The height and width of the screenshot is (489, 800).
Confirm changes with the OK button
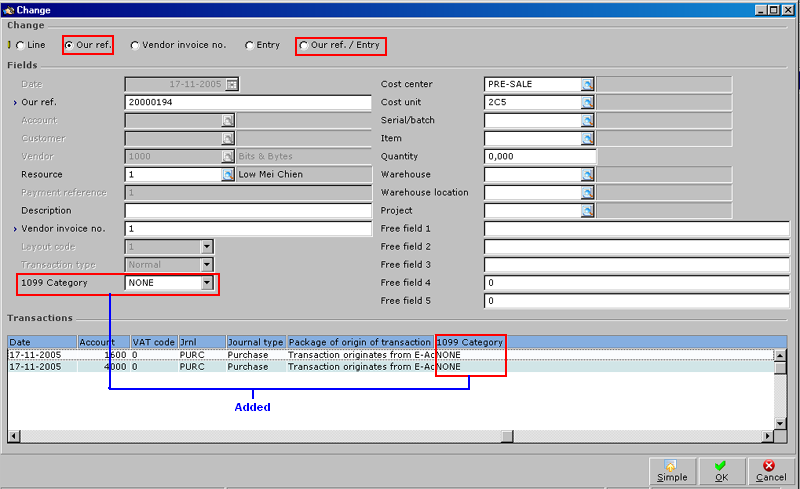[721, 471]
